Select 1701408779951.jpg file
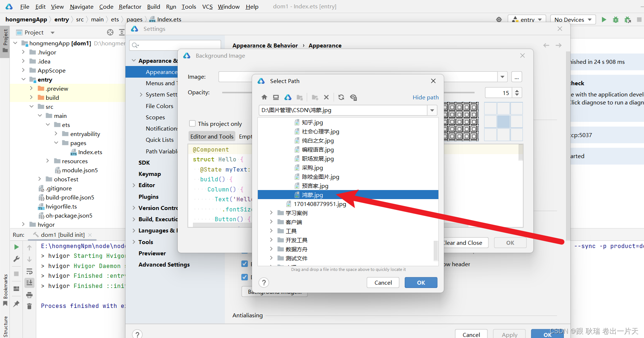This screenshot has height=338, width=644. click(x=320, y=204)
